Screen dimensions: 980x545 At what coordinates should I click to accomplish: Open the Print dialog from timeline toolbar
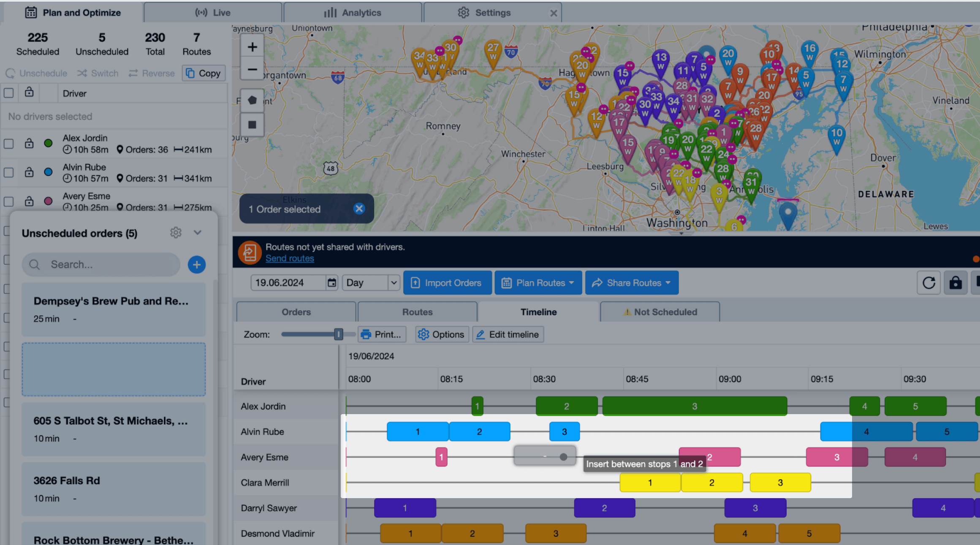[x=381, y=334]
